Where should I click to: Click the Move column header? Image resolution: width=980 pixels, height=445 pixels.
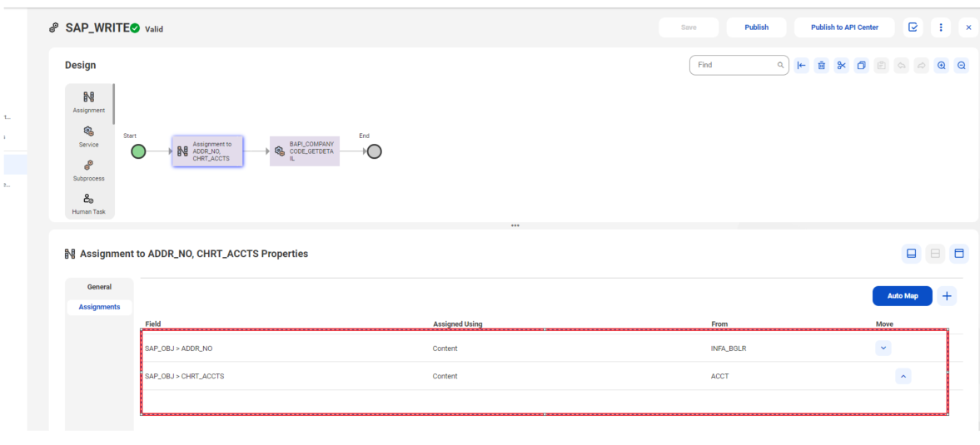(884, 324)
